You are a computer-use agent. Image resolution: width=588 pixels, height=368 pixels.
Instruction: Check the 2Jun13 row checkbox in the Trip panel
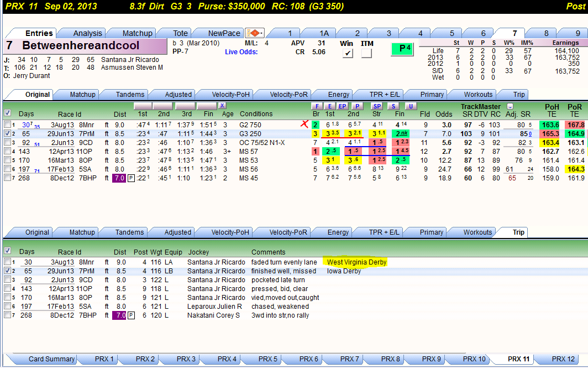click(8, 280)
